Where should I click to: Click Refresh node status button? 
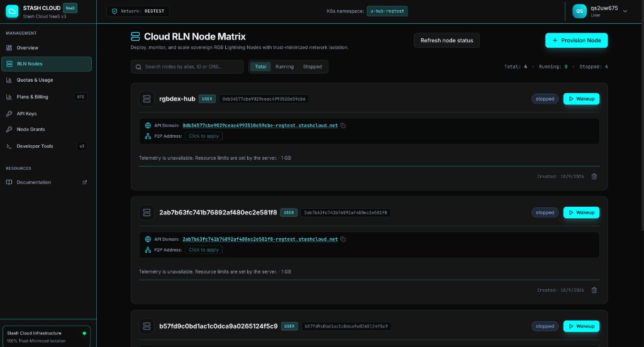click(x=447, y=40)
